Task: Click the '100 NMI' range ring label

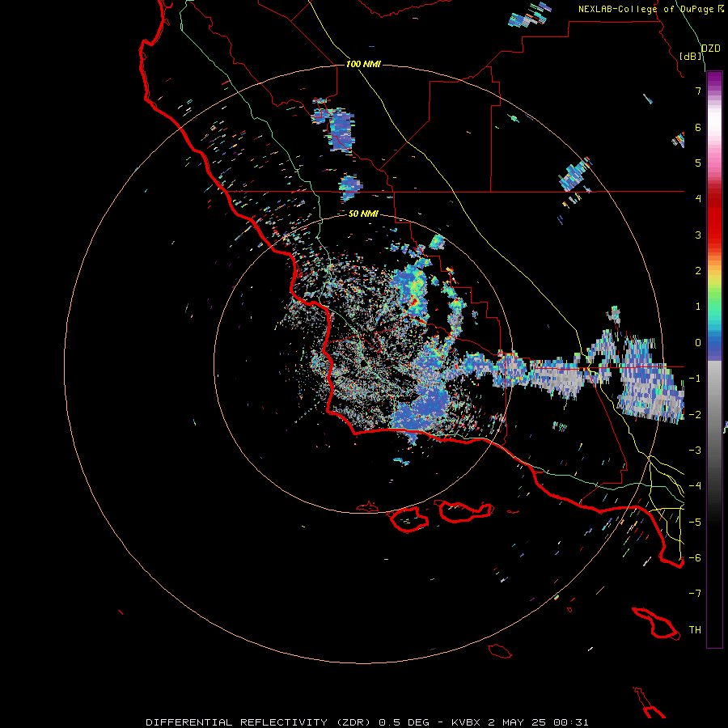Action: click(x=363, y=64)
